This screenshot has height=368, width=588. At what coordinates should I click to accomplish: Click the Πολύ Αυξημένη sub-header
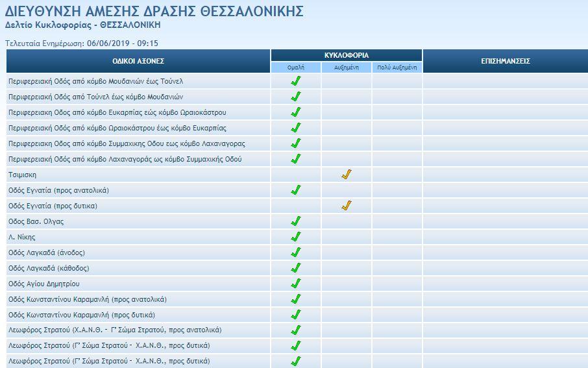[x=397, y=67]
